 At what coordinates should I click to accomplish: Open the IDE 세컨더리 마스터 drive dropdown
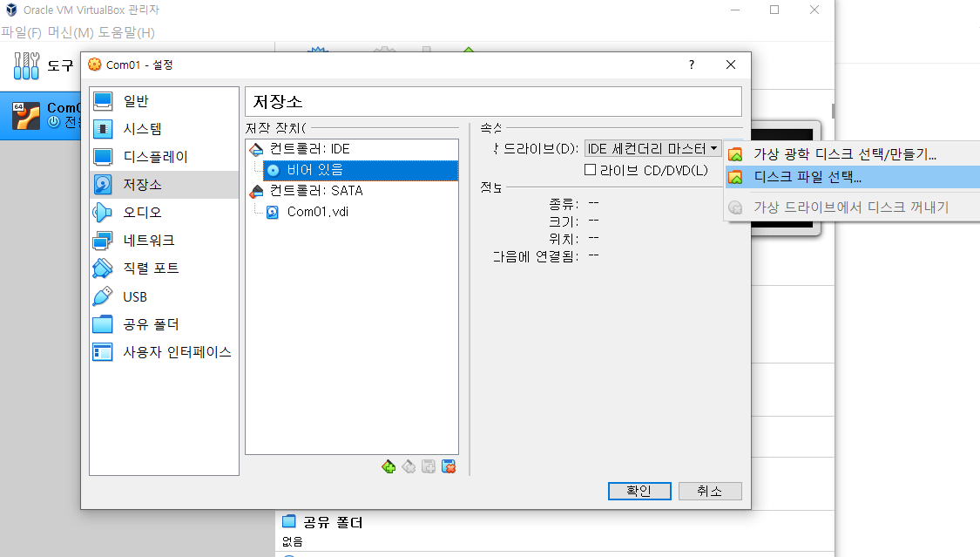[653, 149]
